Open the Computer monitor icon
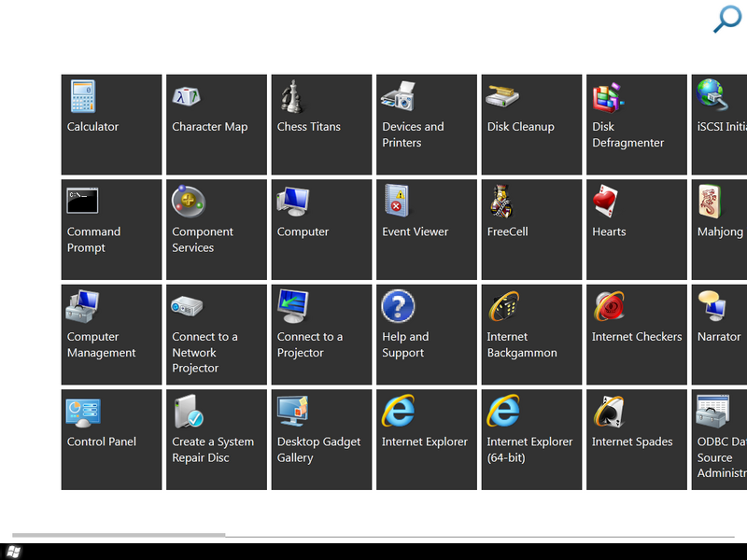 coord(293,202)
